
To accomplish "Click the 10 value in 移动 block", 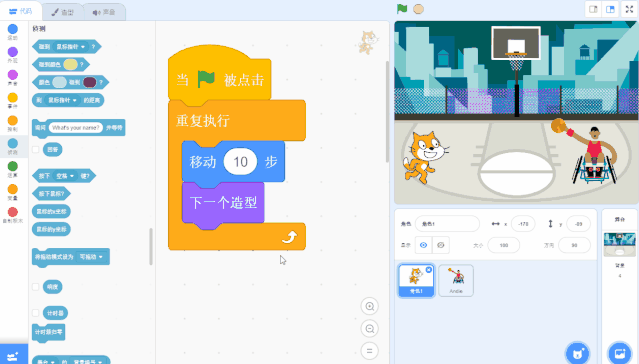I will (240, 162).
